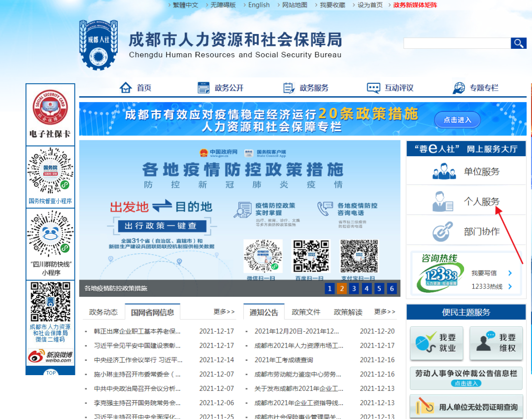Viewport: 532px width, 419px height.
Task: Click the 互动评议 speech bubble icon
Action: click(x=373, y=88)
